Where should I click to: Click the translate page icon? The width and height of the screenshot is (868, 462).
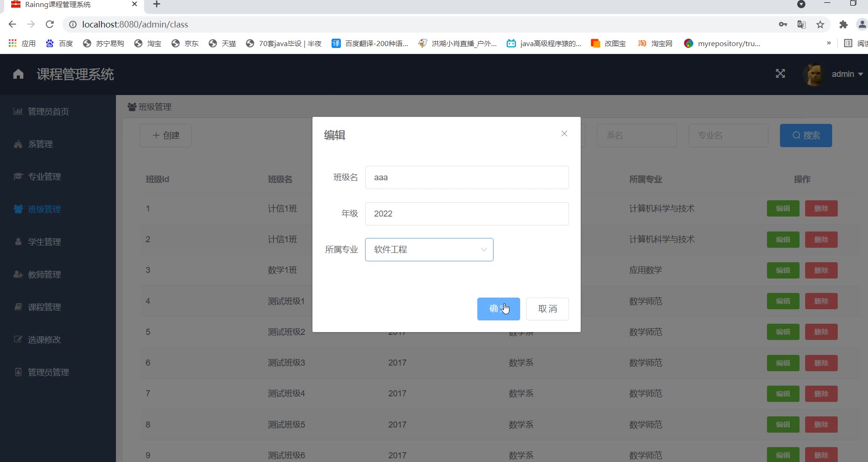coord(801,25)
